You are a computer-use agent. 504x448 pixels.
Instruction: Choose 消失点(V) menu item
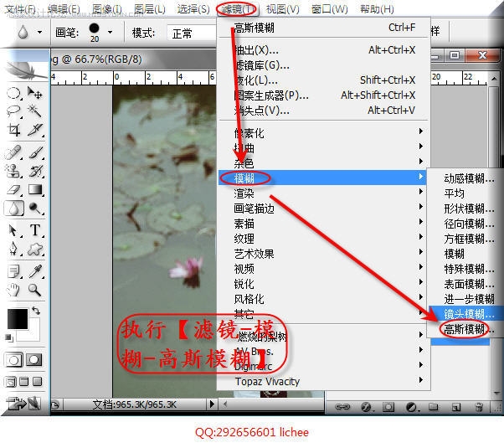[322, 111]
